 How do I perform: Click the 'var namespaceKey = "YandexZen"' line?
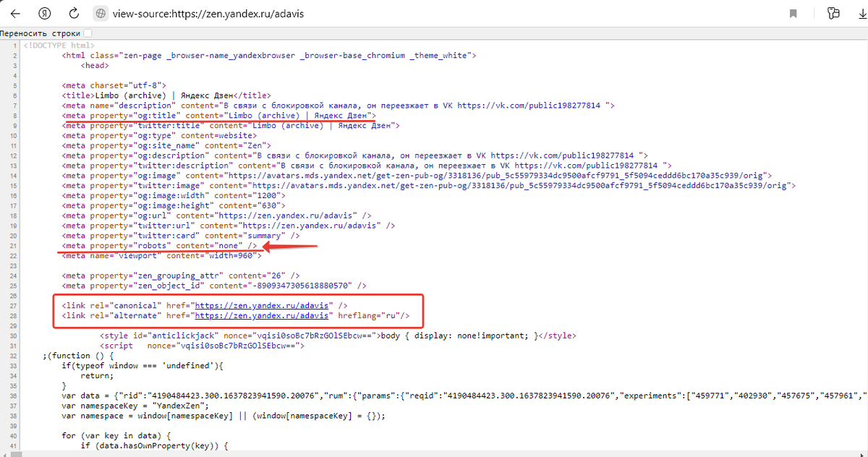pyautogui.click(x=135, y=406)
